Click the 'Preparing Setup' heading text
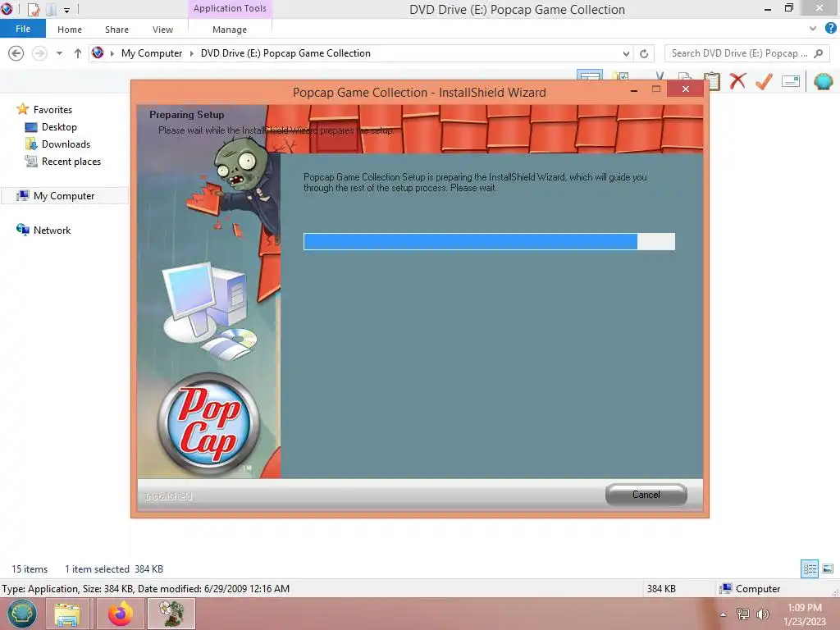This screenshot has height=630, width=840. coord(186,115)
